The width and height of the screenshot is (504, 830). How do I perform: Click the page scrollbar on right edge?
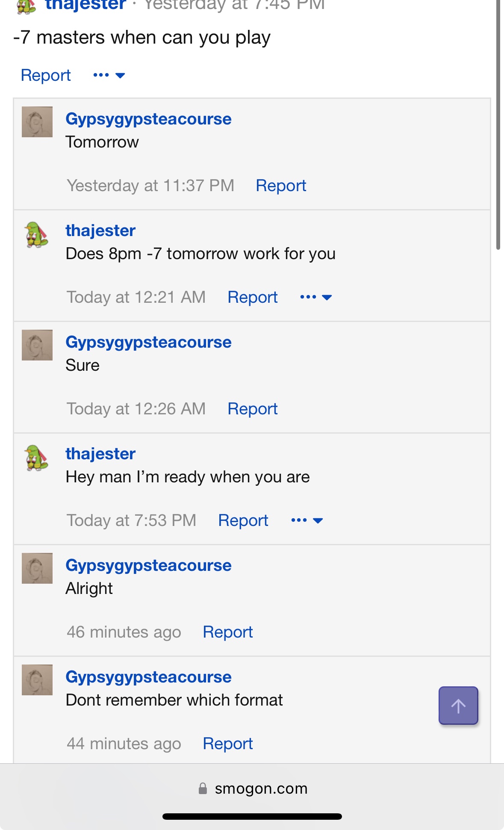pyautogui.click(x=498, y=128)
